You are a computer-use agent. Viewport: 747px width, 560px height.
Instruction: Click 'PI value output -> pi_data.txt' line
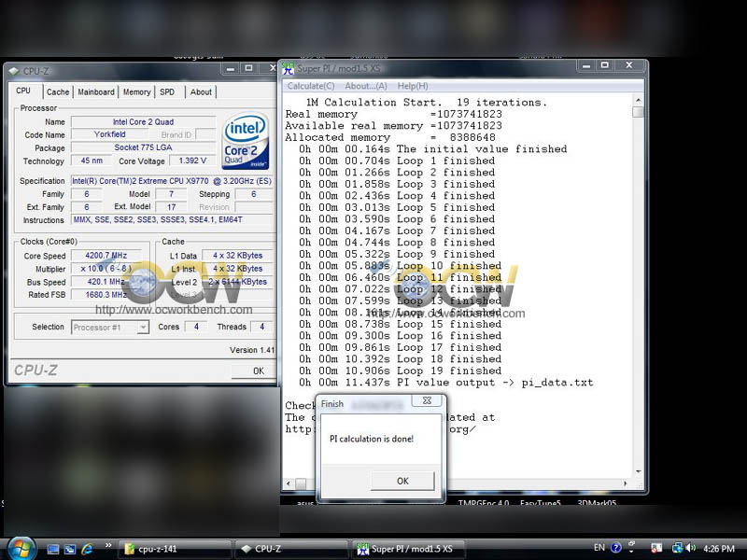tap(446, 383)
